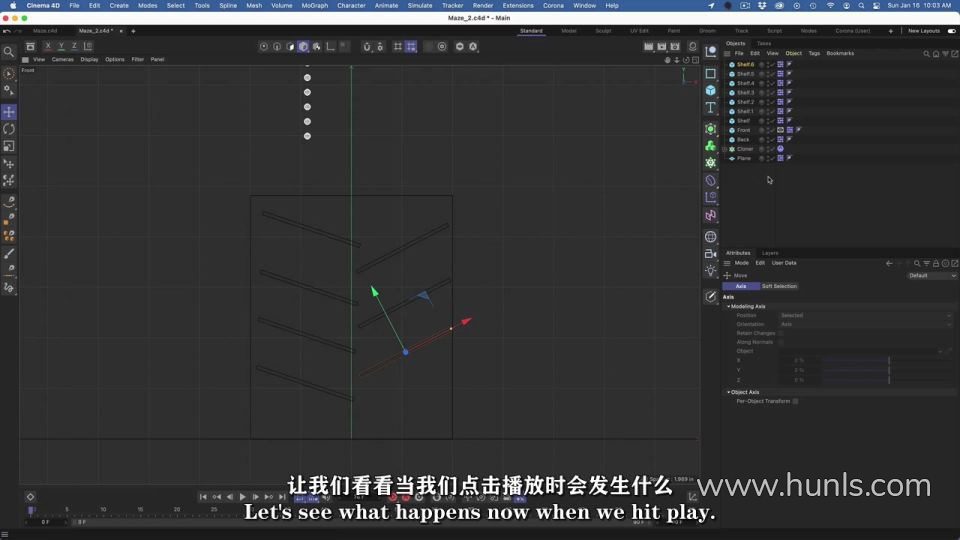This screenshot has height=540, width=960.
Task: Click the Cube primitive icon
Action: (x=710, y=91)
